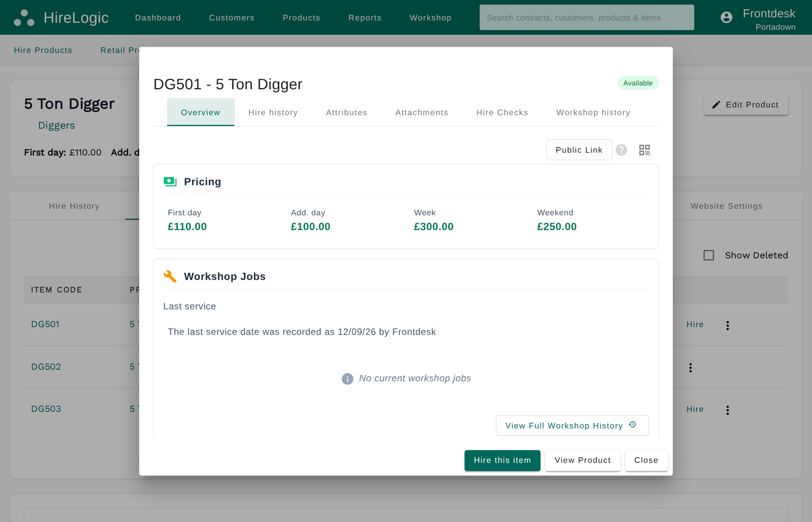Image resolution: width=812 pixels, height=522 pixels.
Task: Open the three-dot menu for DG503 row
Action: tap(727, 410)
